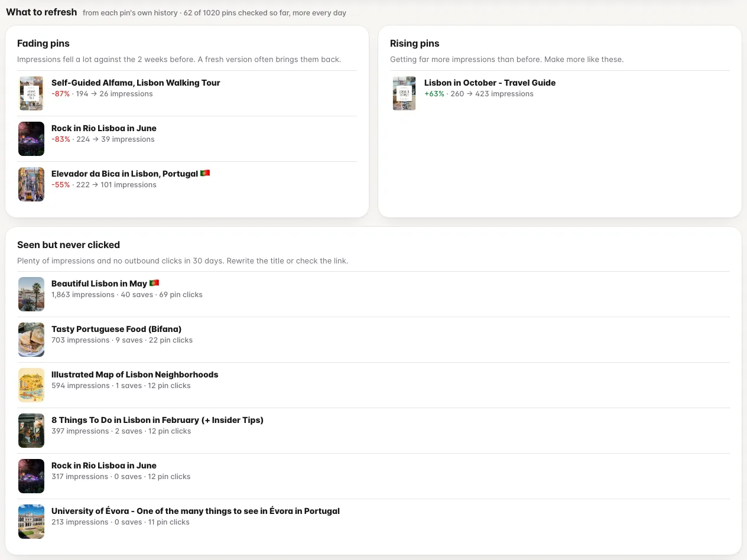Open the University of Évora pin thumbnail

point(31,522)
